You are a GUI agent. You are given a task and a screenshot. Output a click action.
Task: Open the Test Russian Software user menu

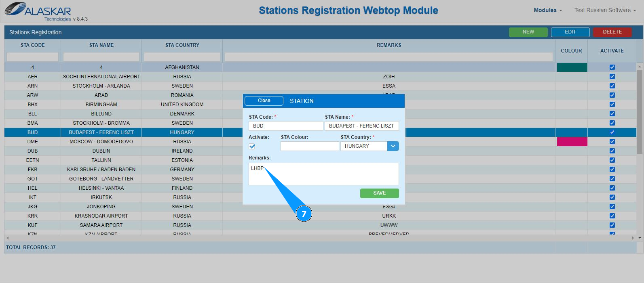tap(605, 10)
